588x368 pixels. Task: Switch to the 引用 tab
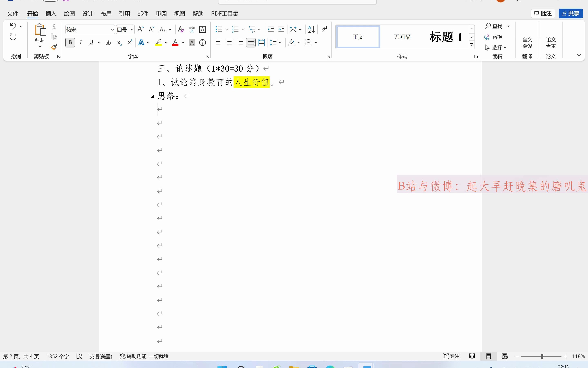tap(124, 14)
